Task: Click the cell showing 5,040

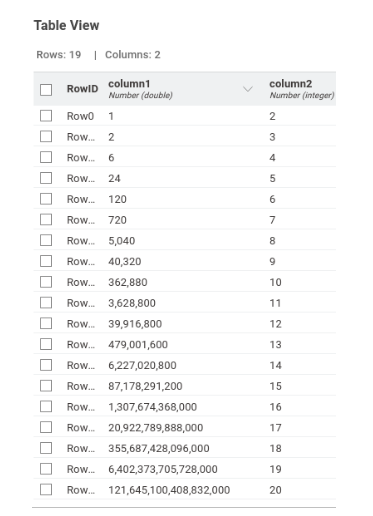Action: pyautogui.click(x=122, y=241)
